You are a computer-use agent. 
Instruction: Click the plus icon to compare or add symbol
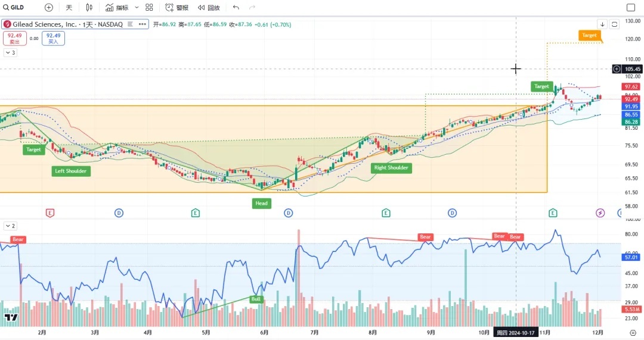[48, 7]
